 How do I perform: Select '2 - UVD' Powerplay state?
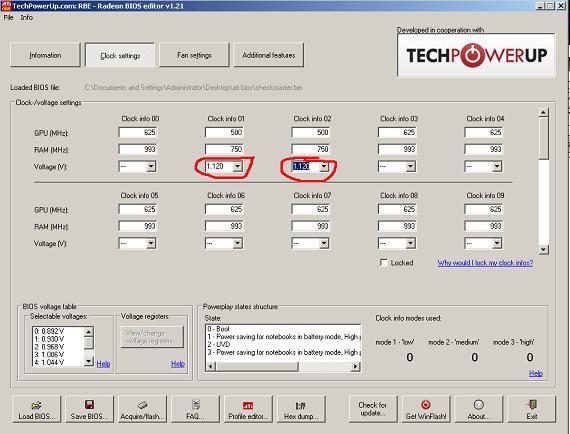218,344
